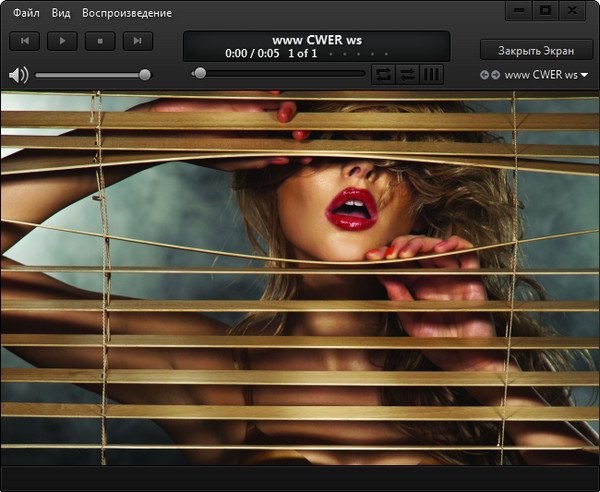Toggle repeat mode
This screenshot has width=600, height=492.
(x=382, y=74)
